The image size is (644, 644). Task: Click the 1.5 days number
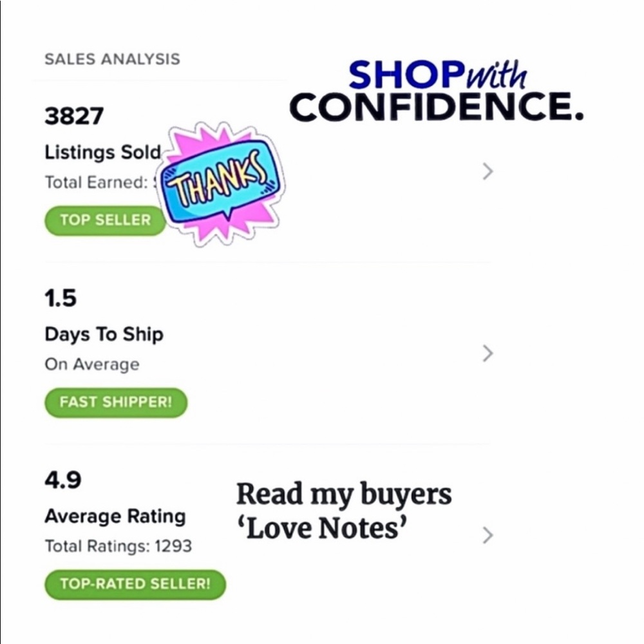click(x=61, y=298)
